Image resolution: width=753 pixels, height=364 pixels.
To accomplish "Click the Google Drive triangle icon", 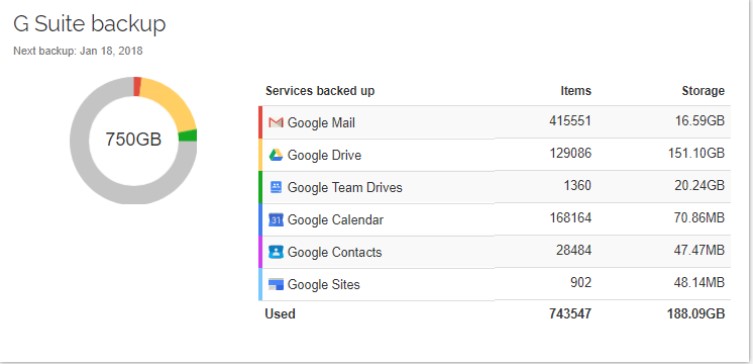I will (x=276, y=155).
